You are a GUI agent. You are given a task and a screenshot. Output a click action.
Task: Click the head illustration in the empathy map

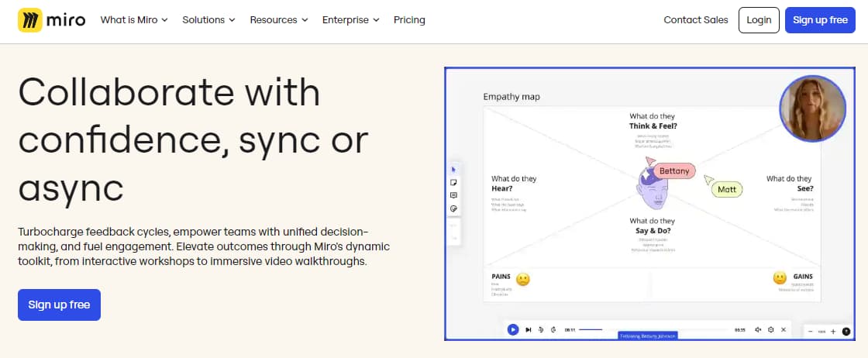651,188
